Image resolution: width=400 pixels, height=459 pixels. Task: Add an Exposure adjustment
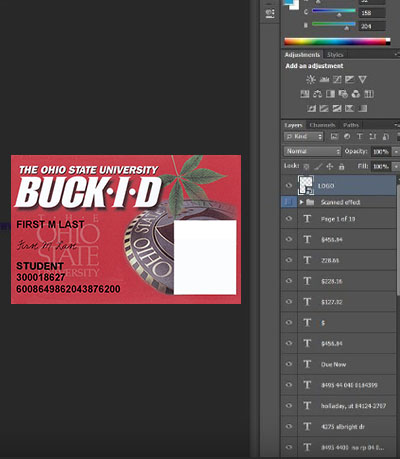click(x=350, y=79)
